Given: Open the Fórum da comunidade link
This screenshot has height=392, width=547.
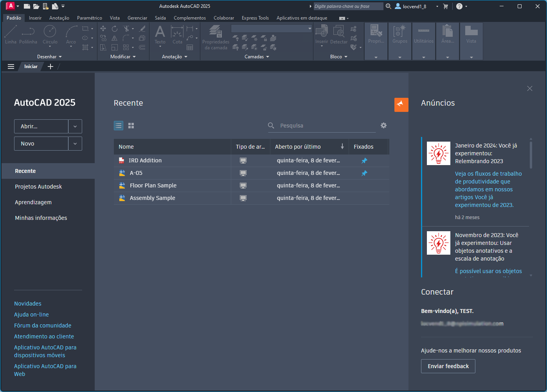Looking at the screenshot, I should (x=43, y=325).
